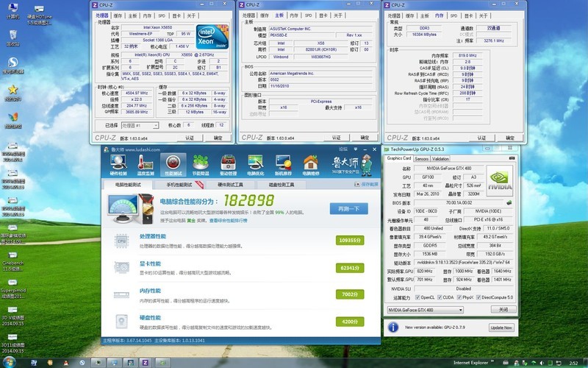Open the Sensors tab in GPU-Z
Screen dimensions: 588x368
click(x=421, y=159)
